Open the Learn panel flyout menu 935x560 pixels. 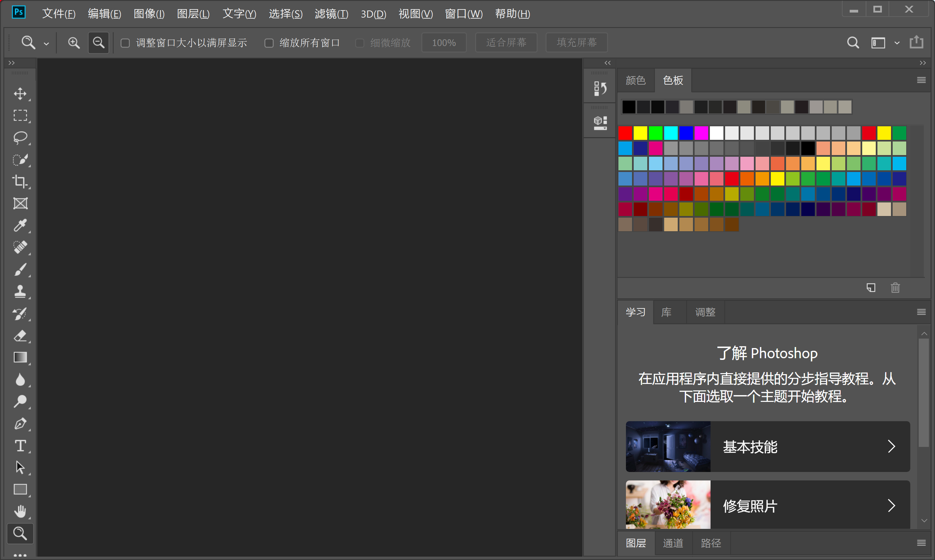(921, 312)
